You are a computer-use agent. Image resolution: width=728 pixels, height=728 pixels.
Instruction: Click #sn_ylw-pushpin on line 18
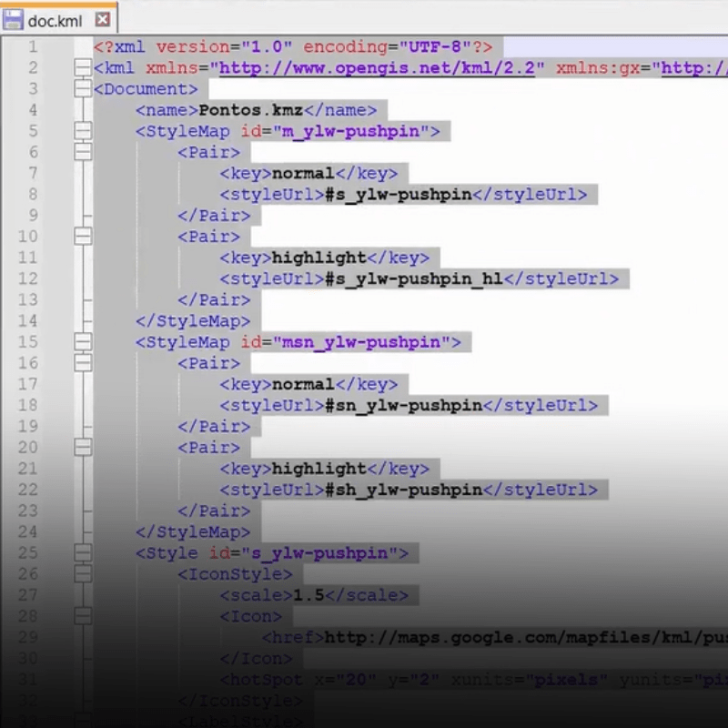[x=403, y=406]
